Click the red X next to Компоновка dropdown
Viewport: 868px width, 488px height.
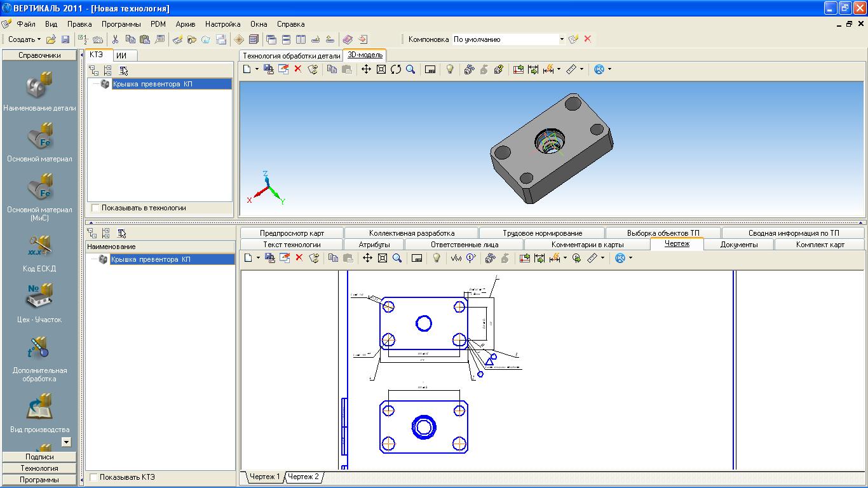point(588,39)
